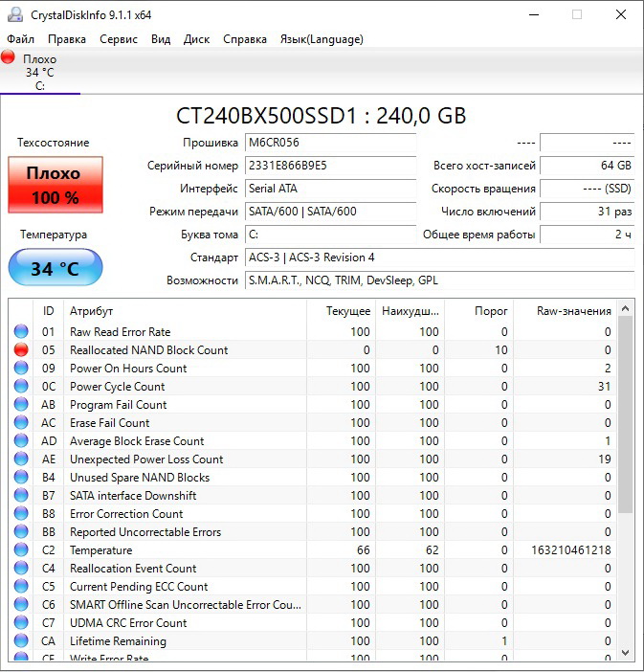Click the Режим передачи field SATA/600
The image size is (644, 672).
330,212
